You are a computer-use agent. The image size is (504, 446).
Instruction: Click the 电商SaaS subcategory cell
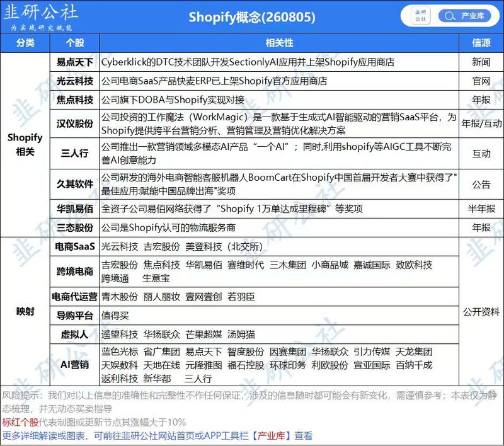coord(74,247)
